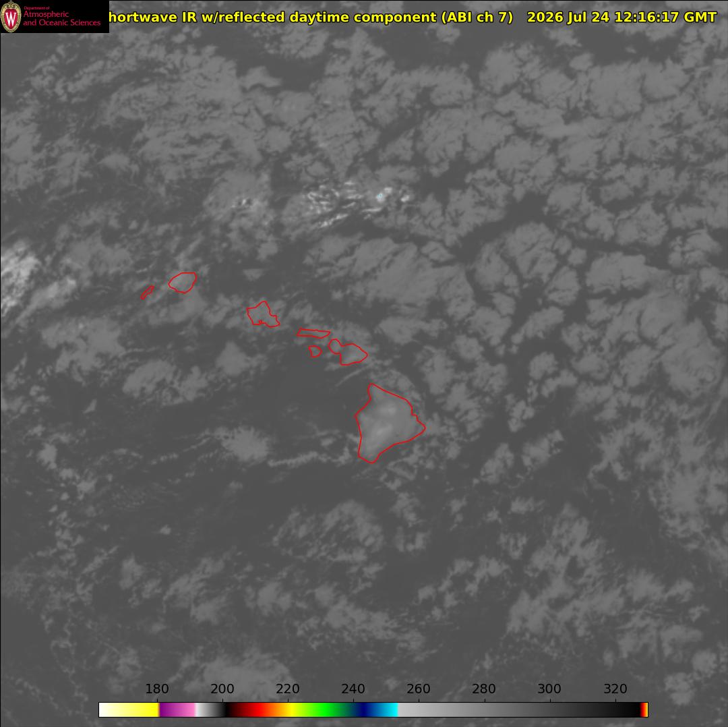Screen dimensions: 728x727
Task: Click the 240 colorbar label
Action: pyautogui.click(x=353, y=689)
